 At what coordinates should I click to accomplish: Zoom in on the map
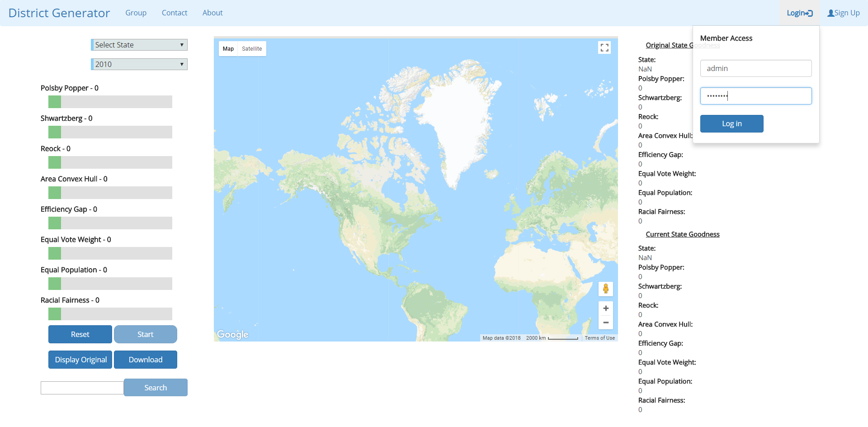(x=606, y=308)
